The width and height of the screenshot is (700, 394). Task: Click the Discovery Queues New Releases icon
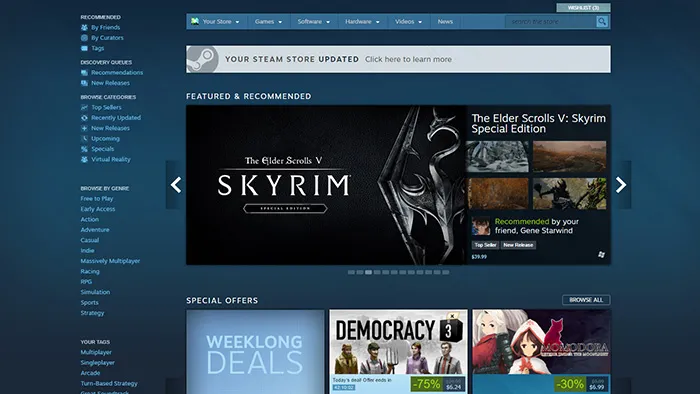pos(84,83)
